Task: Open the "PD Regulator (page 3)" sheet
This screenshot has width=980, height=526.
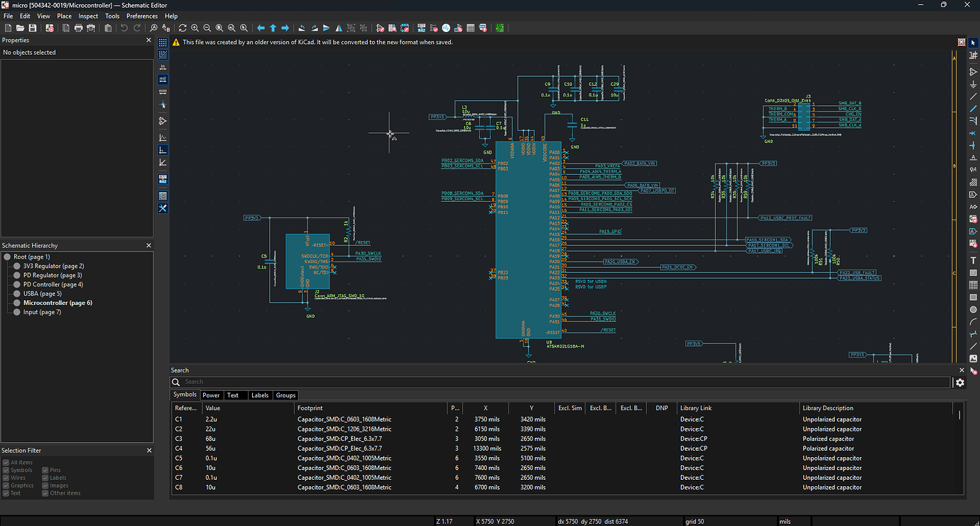Action: click(51, 275)
